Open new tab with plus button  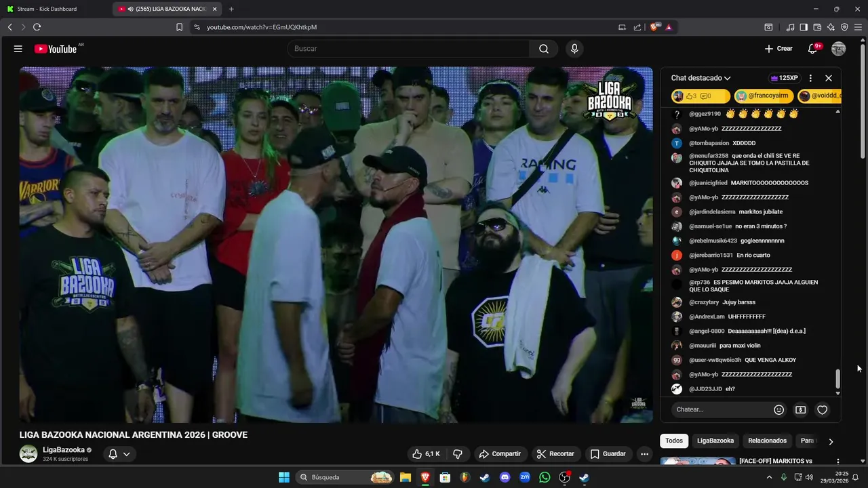231,9
